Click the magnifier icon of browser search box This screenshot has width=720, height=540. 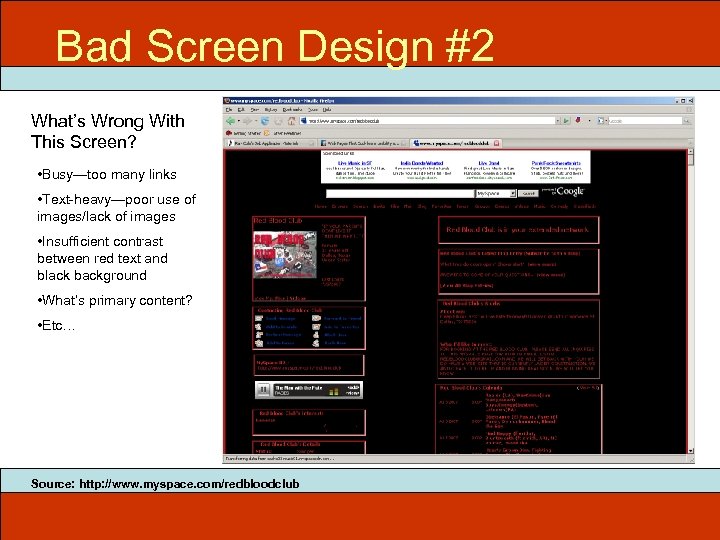(686, 121)
